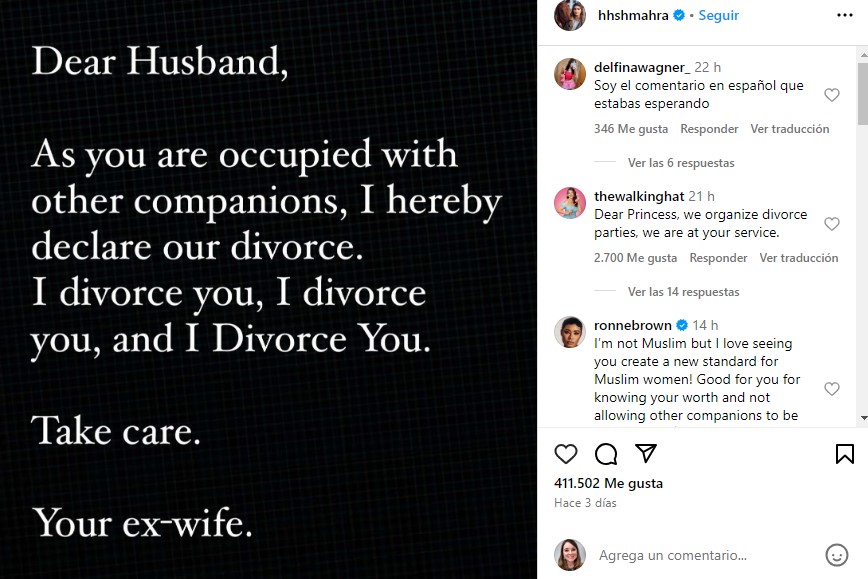Viewport: 868px width, 579px height.
Task: Like the post with the heart icon
Action: 566,454
